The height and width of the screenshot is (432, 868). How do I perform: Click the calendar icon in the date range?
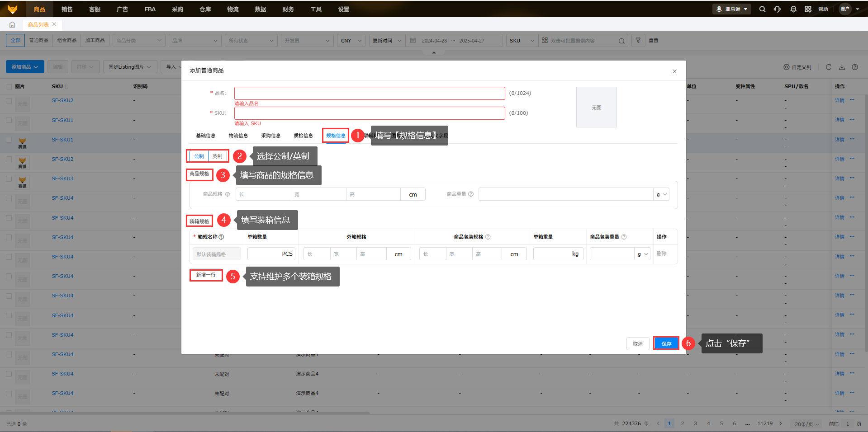point(413,40)
